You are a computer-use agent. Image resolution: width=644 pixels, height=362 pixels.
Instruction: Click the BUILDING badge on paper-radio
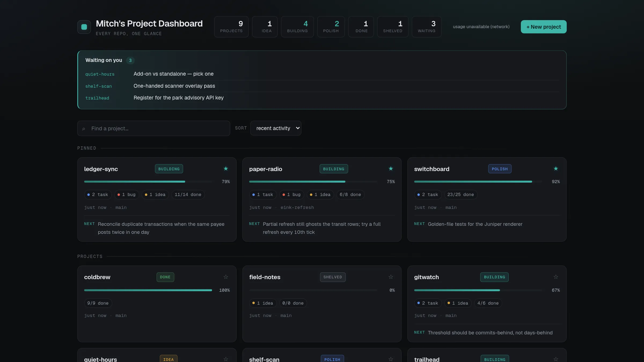click(x=334, y=169)
